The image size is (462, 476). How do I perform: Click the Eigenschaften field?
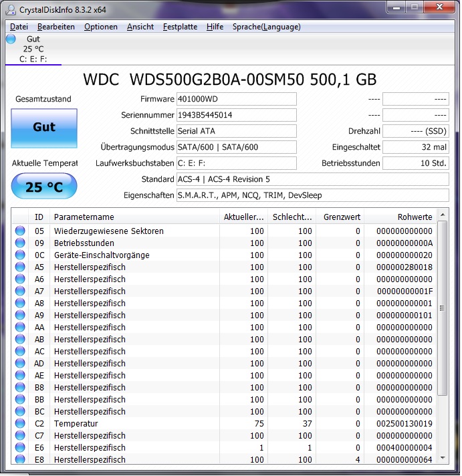(x=313, y=195)
